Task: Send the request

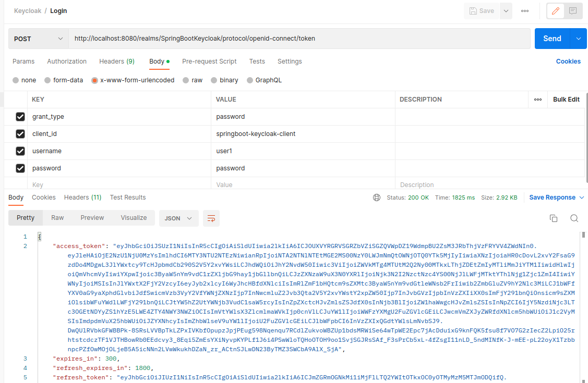Action: [552, 39]
